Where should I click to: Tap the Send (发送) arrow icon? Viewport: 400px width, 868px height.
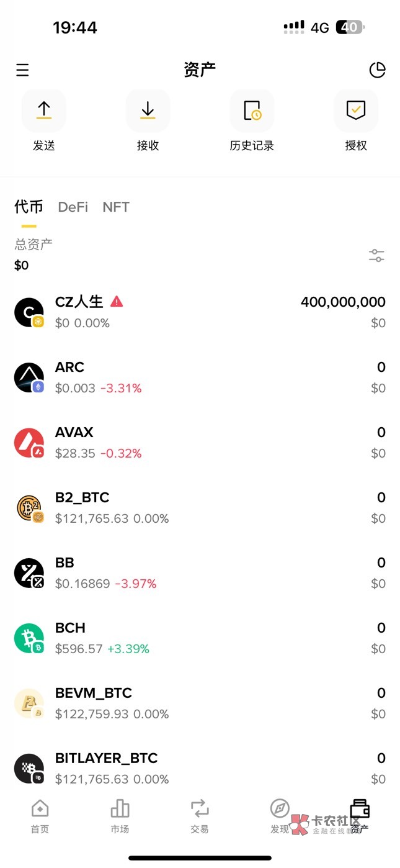pyautogui.click(x=44, y=111)
